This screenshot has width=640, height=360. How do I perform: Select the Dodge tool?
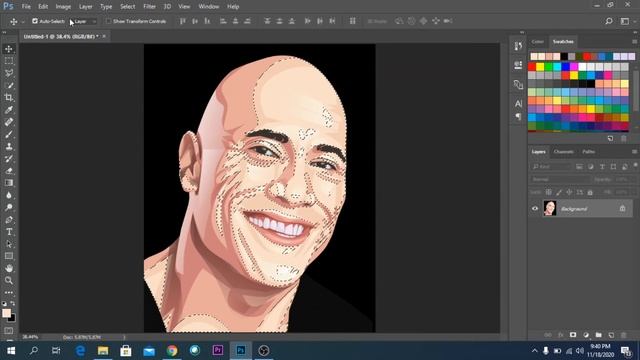9,207
